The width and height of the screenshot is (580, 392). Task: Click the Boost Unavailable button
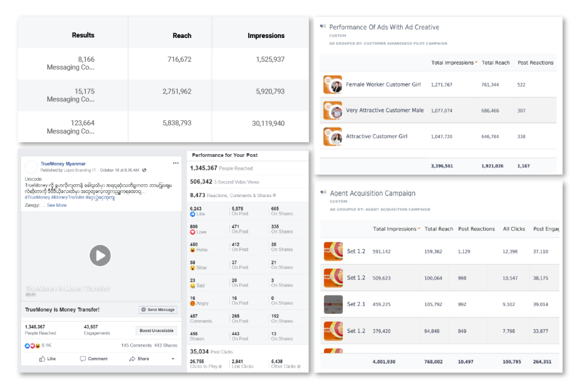(157, 331)
